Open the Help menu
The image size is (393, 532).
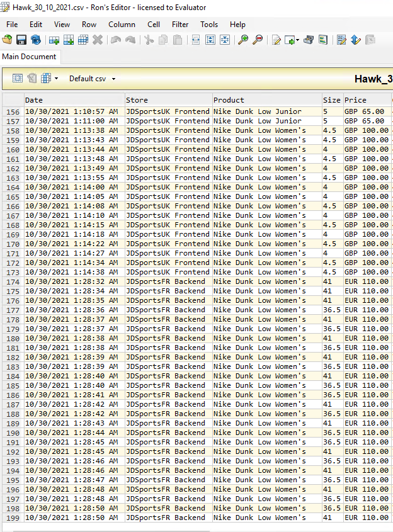[237, 25]
